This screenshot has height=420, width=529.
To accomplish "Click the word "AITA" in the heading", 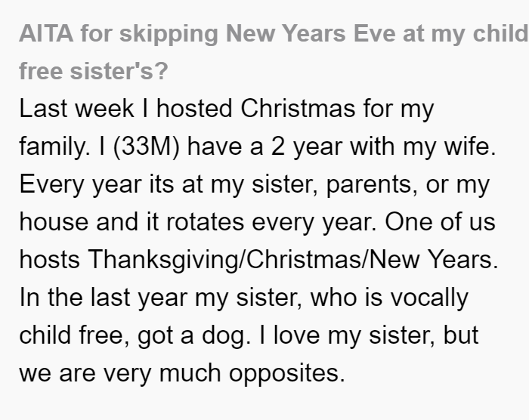I will (x=46, y=34).
